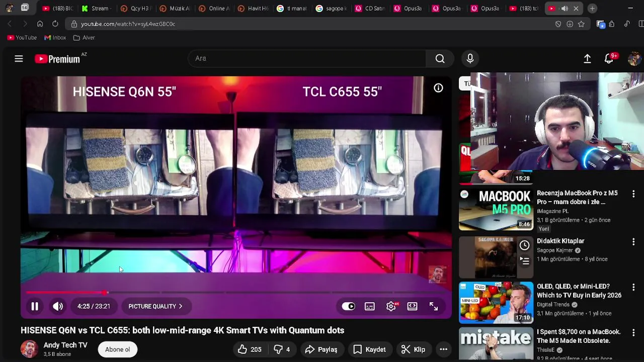Viewport: 644px width, 362px height.
Task: Open options for Didaktik Kitaplar video
Action: (x=633, y=242)
